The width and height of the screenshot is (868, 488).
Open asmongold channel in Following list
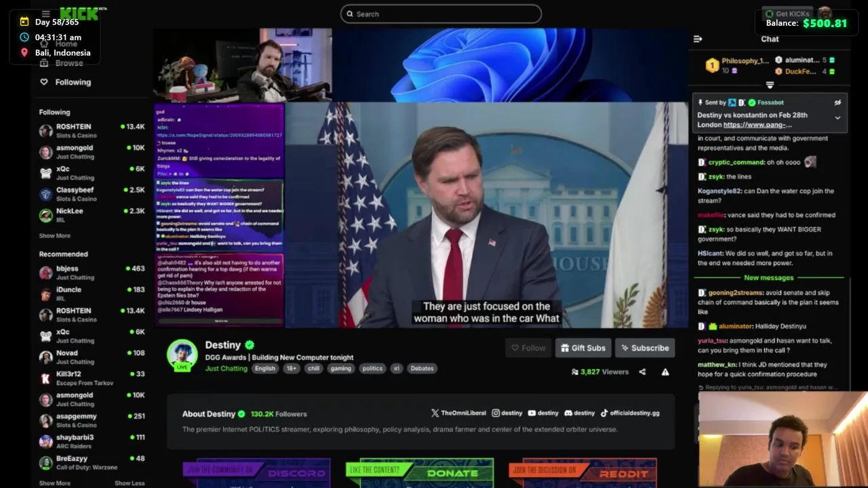coord(92,152)
